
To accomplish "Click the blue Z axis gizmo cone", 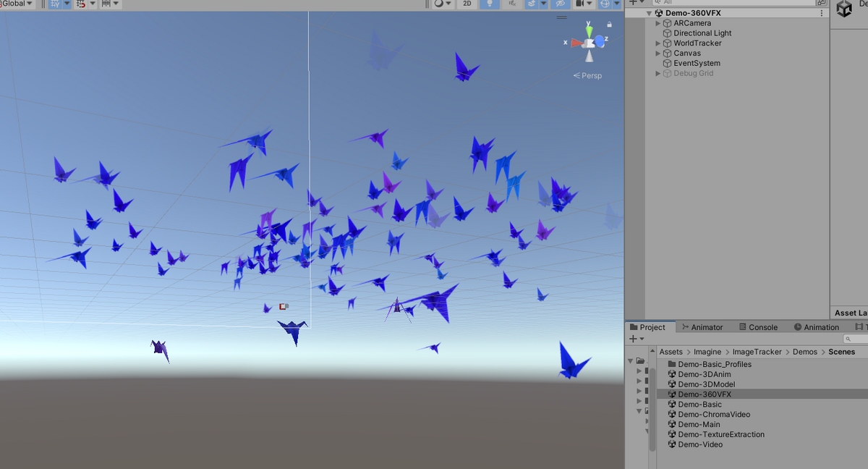I will [600, 41].
